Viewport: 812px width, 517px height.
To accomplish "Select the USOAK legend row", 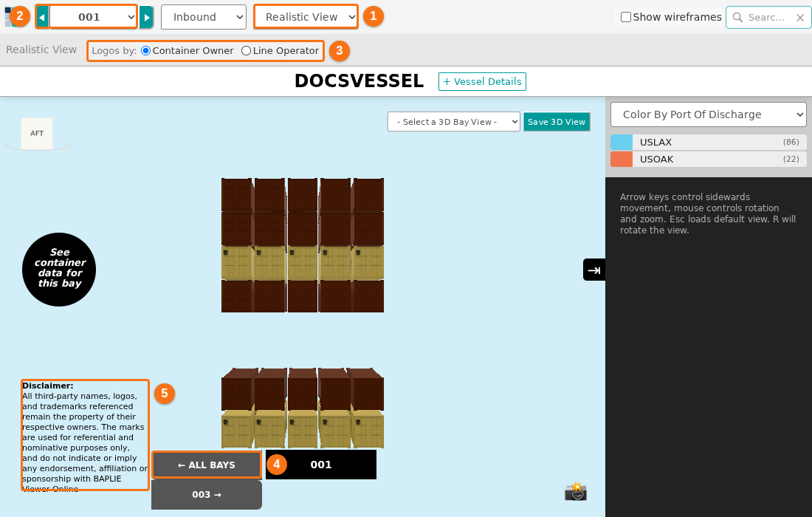I will pos(709,159).
